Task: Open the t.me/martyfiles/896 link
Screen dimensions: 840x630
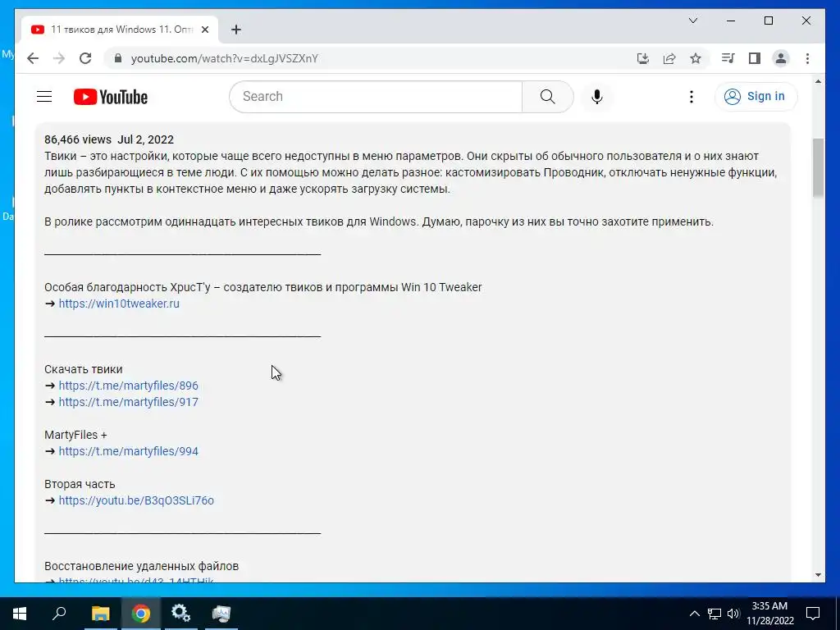Action: (x=129, y=386)
